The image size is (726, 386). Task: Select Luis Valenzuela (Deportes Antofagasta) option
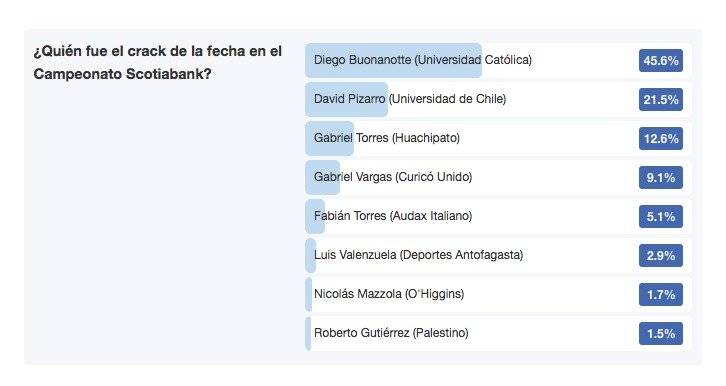(498, 255)
